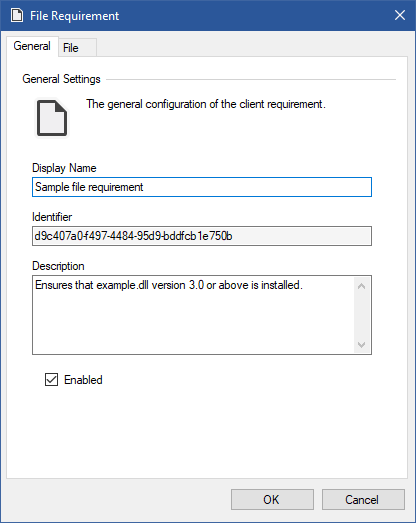The image size is (416, 523).
Task: Click inside the Description text area
Action: (x=193, y=315)
